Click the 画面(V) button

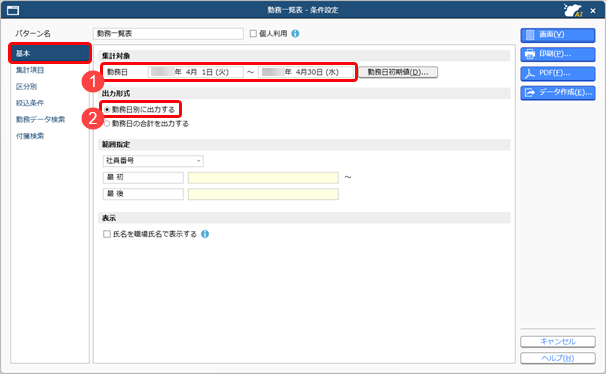(558, 35)
